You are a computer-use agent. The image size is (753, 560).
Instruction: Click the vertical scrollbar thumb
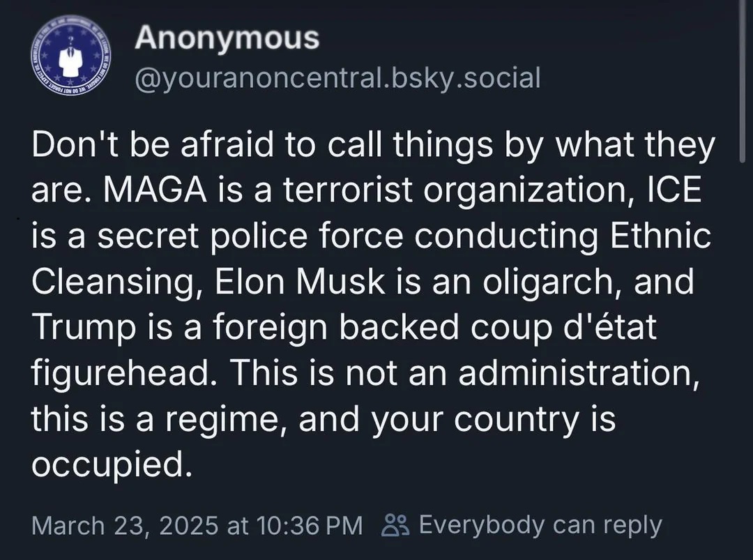pyautogui.click(x=743, y=84)
